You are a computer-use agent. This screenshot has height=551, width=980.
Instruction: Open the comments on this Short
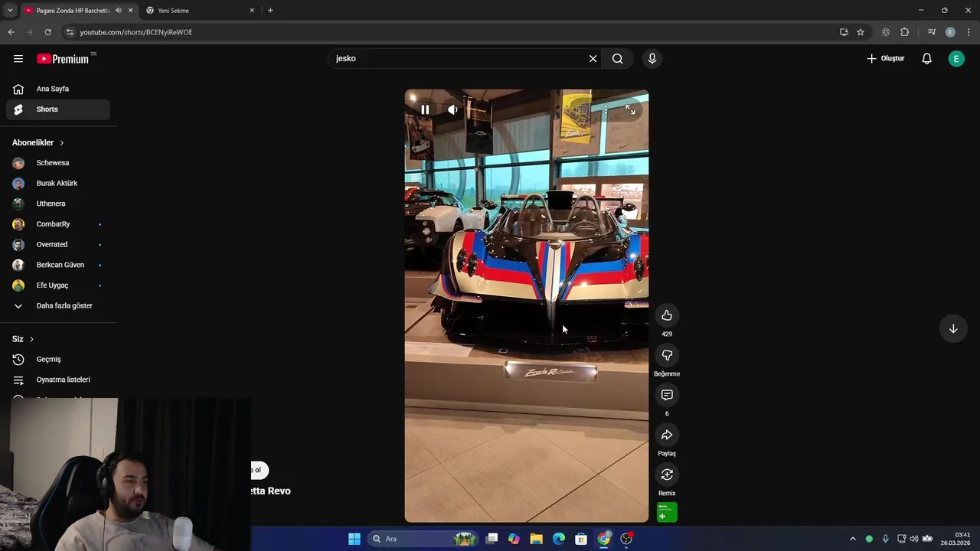pyautogui.click(x=667, y=395)
